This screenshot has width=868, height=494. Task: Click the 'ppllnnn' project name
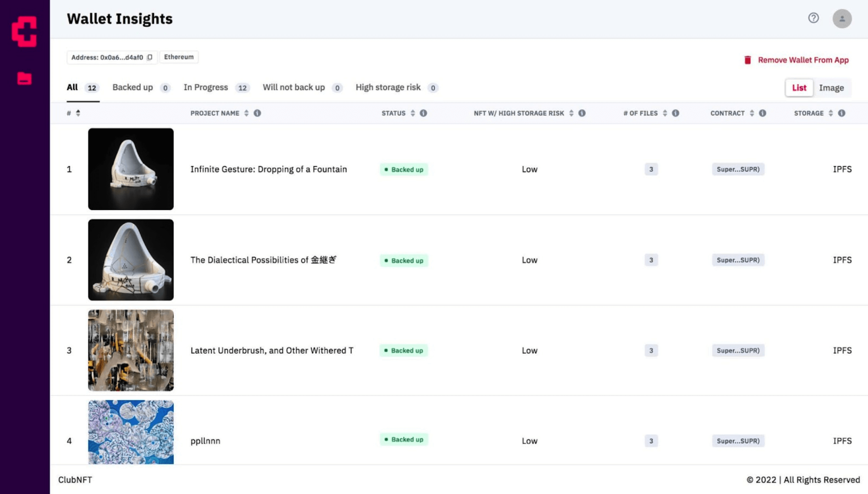pyautogui.click(x=205, y=441)
